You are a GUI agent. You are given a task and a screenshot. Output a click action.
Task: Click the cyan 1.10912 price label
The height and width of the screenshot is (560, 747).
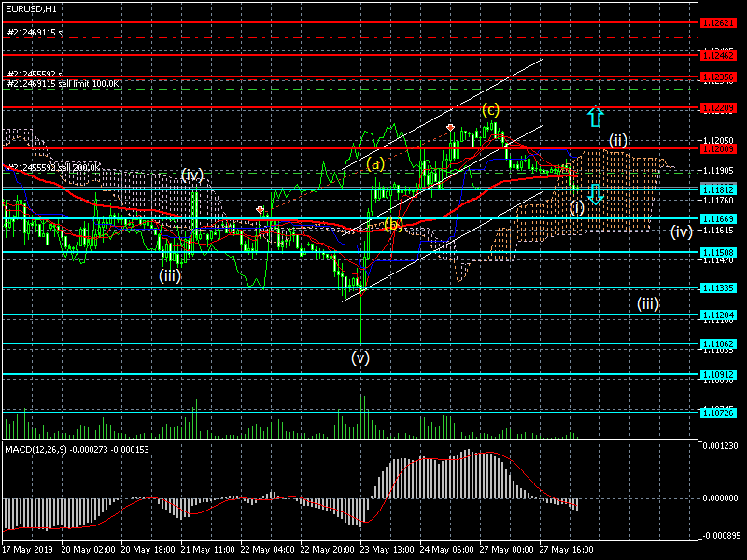coord(717,375)
